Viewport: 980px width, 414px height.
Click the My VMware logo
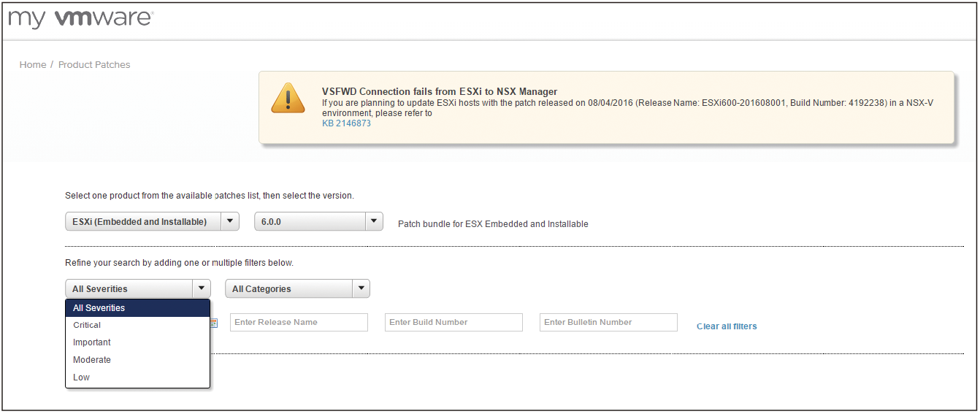tap(80, 19)
